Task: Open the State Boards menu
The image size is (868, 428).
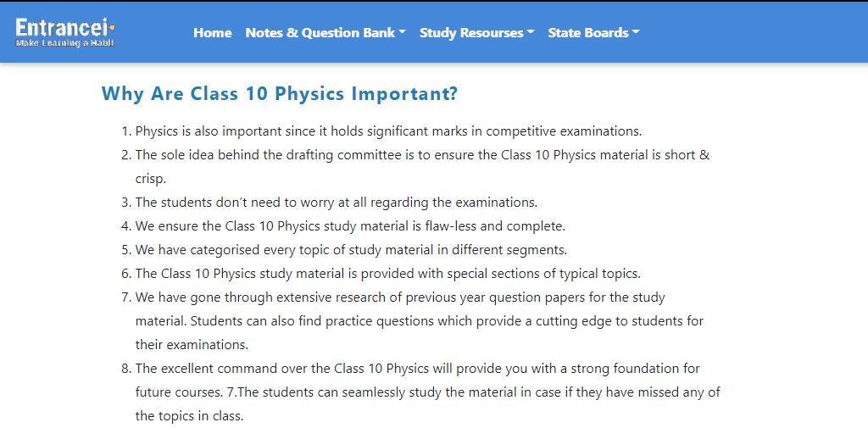Action: click(x=593, y=33)
